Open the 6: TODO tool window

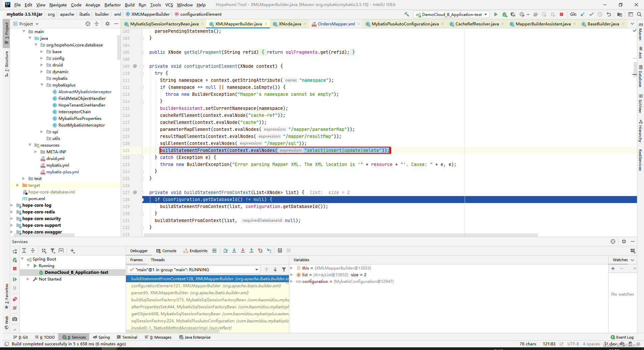45,337
